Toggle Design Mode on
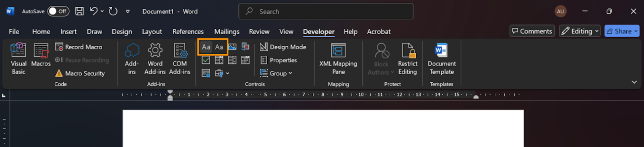Image resolution: width=644 pixels, height=147 pixels. pyautogui.click(x=283, y=47)
